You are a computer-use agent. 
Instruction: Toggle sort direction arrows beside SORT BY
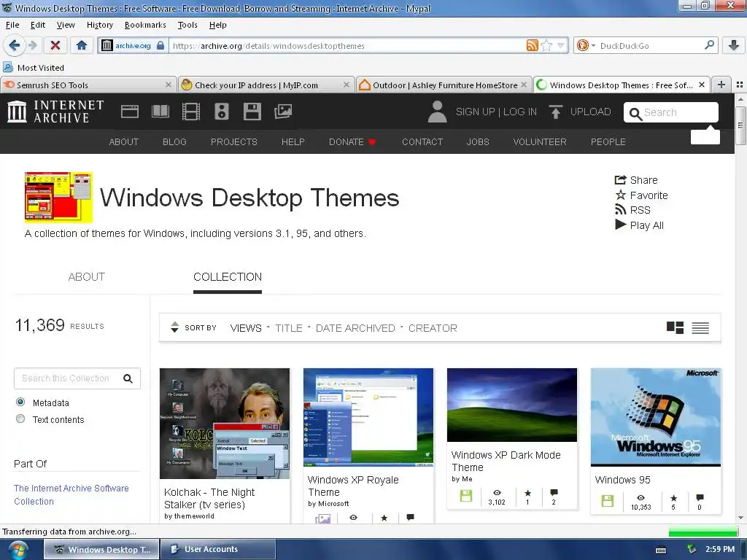click(x=174, y=327)
